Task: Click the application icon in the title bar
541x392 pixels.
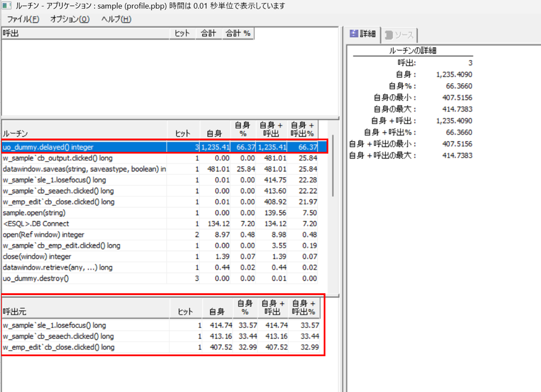Action: click(6, 5)
